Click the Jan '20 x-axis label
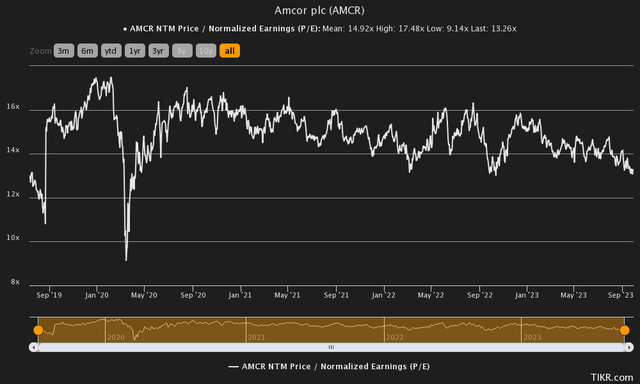Viewport: 640px width, 384px height. [97, 295]
